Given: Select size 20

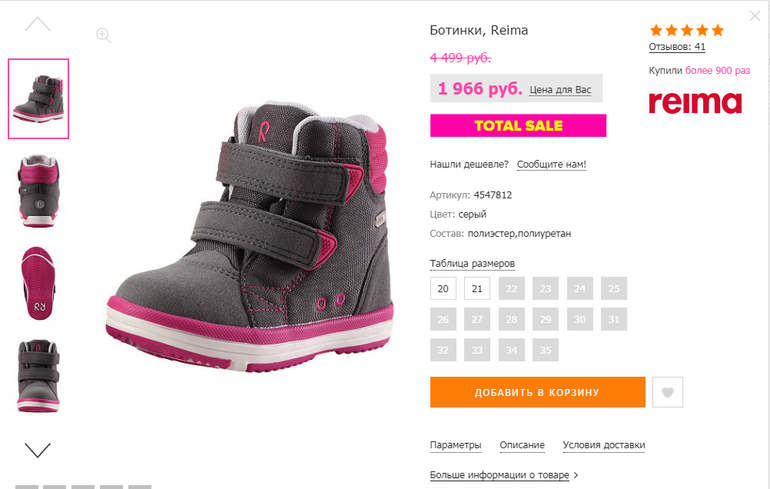Looking at the screenshot, I should [x=443, y=289].
